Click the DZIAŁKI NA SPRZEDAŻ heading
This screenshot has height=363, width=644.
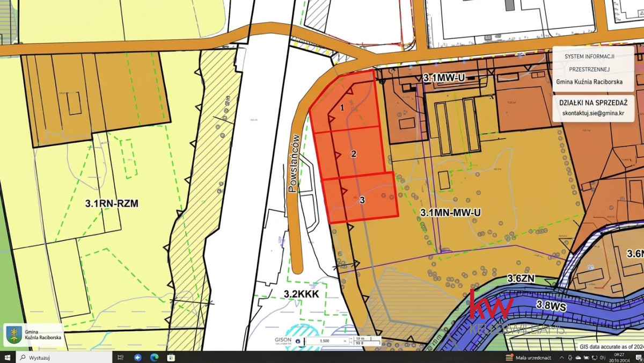point(593,102)
